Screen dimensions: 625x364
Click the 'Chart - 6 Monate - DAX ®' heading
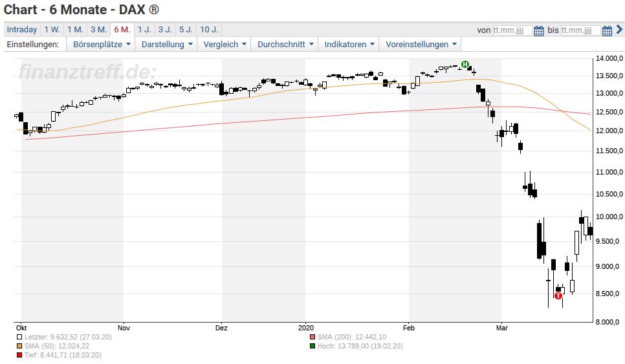82,10
